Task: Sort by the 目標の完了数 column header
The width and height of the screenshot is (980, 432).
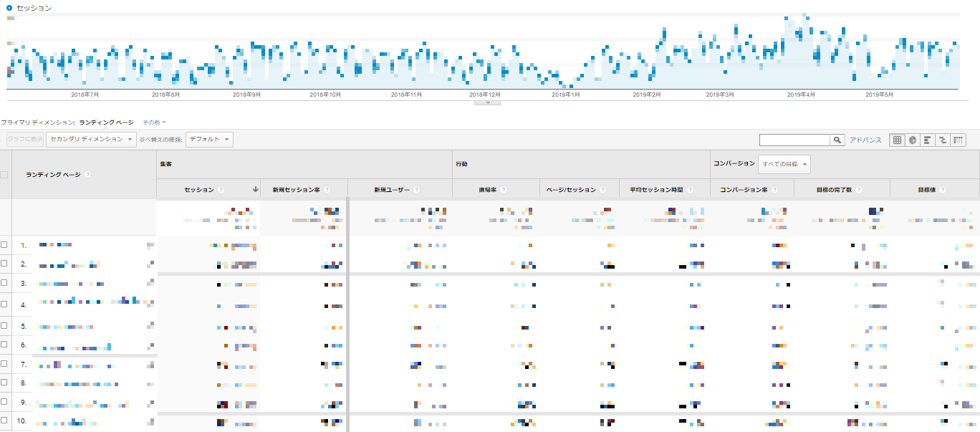Action: point(835,190)
